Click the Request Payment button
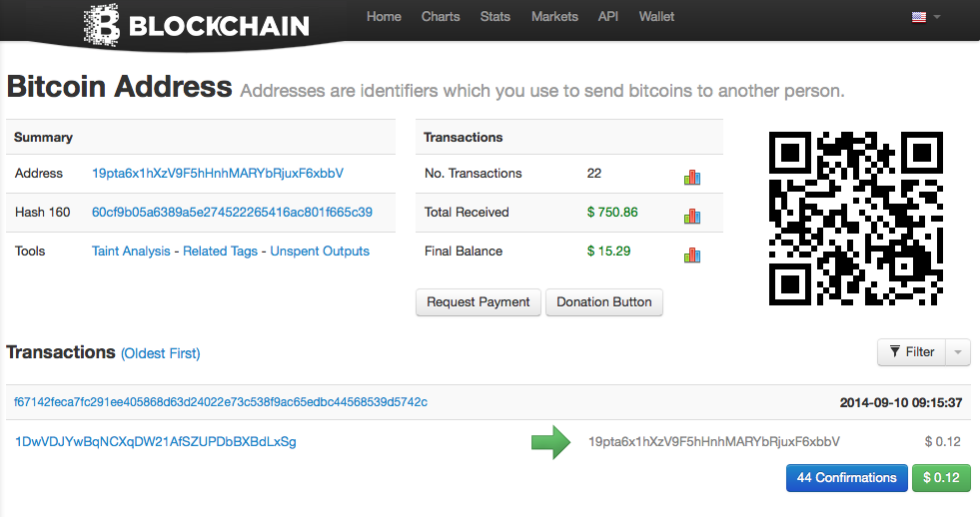Viewport: 980px width, 517px height. point(479,302)
